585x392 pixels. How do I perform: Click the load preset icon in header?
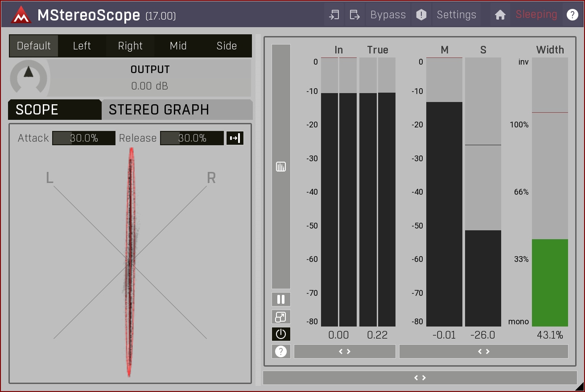[334, 15]
